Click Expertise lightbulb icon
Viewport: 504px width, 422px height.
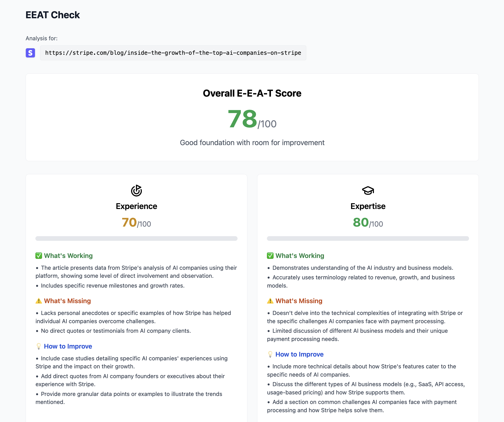tap(270, 354)
